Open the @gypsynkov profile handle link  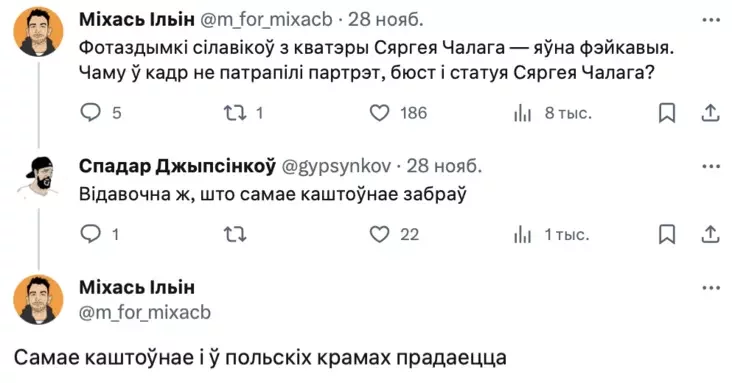(336, 166)
